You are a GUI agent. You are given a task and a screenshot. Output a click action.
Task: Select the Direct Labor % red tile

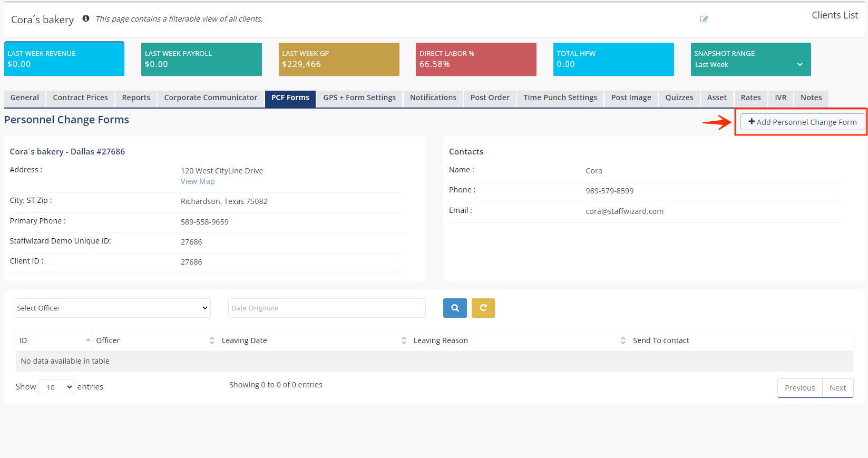475,59
